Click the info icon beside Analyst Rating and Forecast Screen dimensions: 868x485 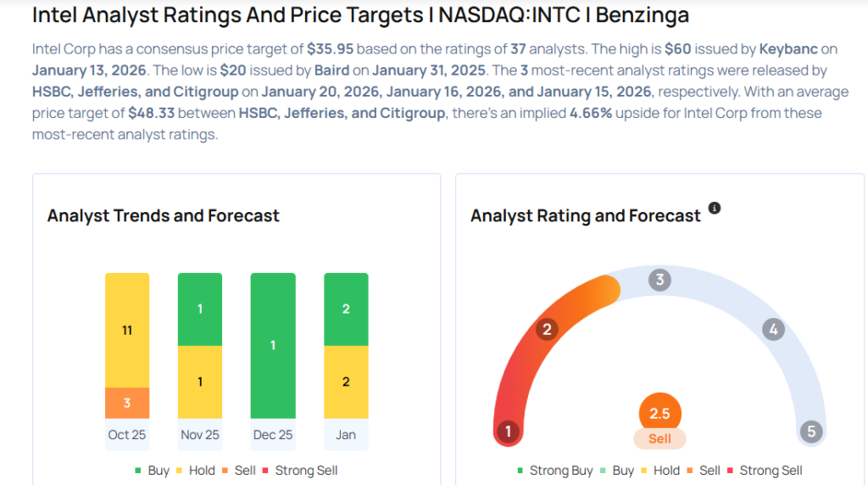pyautogui.click(x=715, y=209)
